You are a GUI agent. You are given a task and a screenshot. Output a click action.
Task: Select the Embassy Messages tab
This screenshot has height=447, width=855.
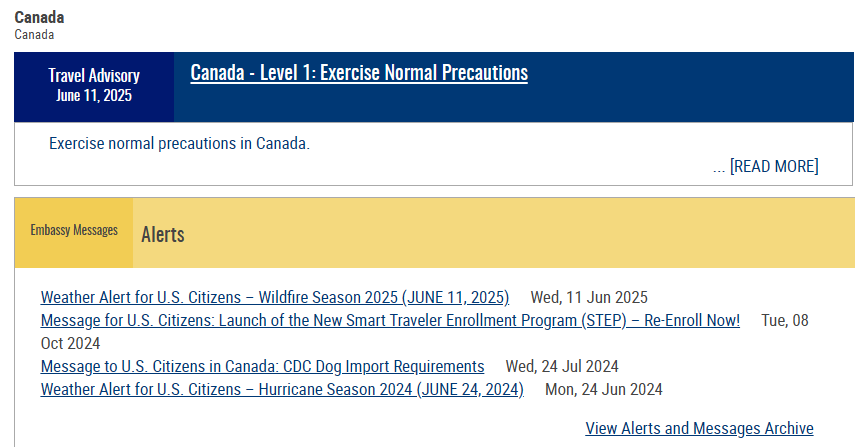pos(74,232)
